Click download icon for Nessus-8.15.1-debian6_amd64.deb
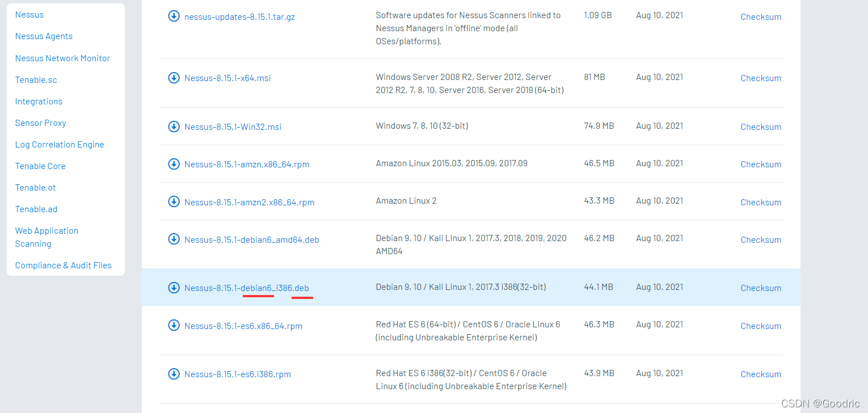 174,239
